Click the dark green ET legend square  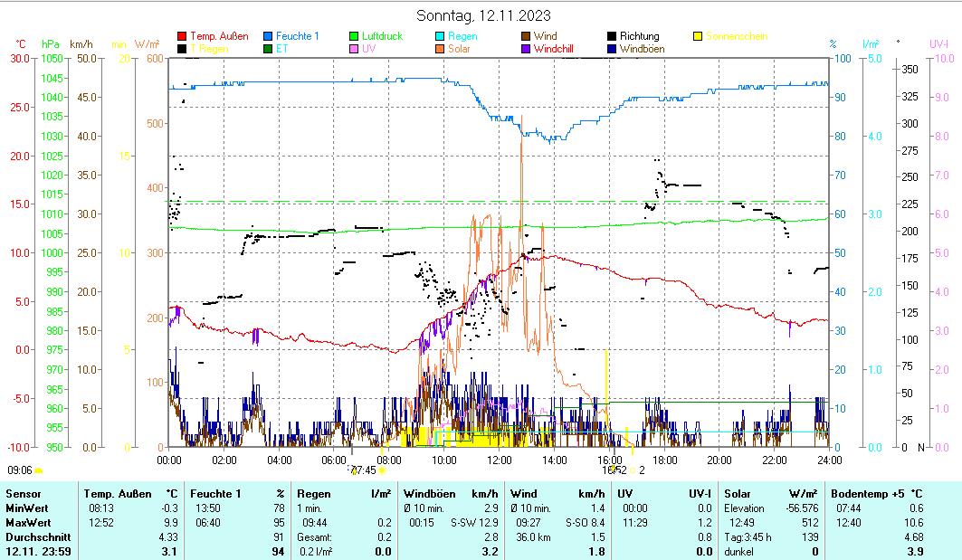coord(268,49)
